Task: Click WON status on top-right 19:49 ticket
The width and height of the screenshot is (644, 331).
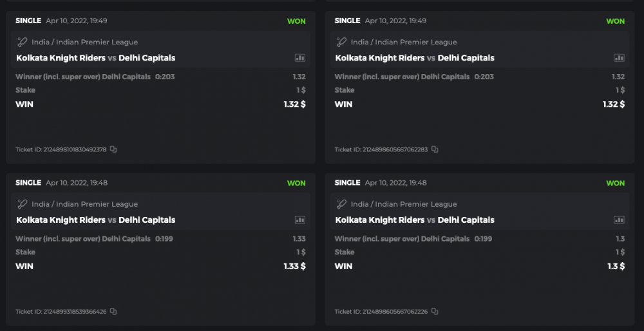Action: coord(615,21)
